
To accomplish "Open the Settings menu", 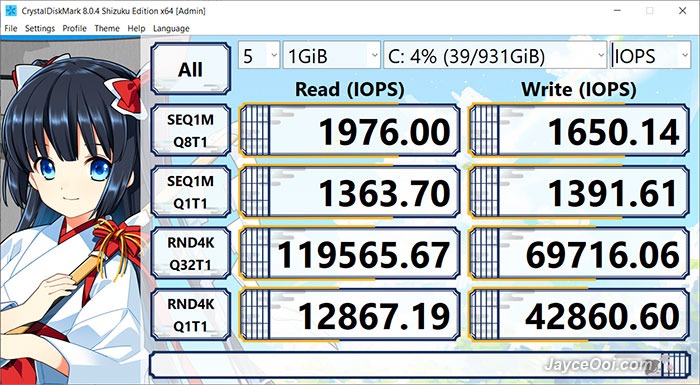I will 40,28.
